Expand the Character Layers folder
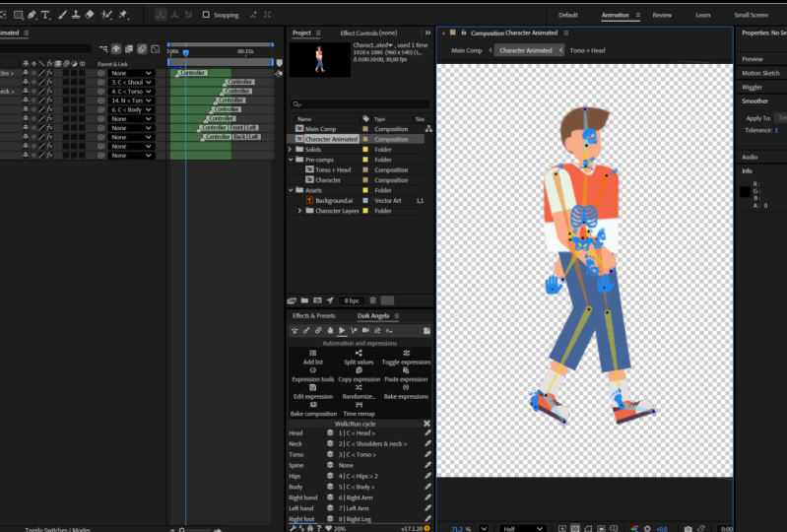Image resolution: width=787 pixels, height=532 pixels. point(299,211)
